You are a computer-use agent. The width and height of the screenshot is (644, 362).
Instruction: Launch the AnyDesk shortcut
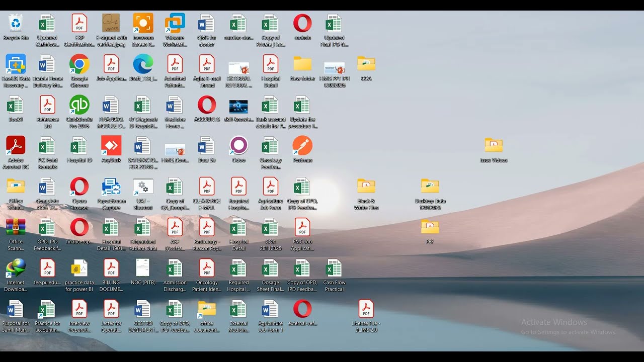pyautogui.click(x=111, y=146)
